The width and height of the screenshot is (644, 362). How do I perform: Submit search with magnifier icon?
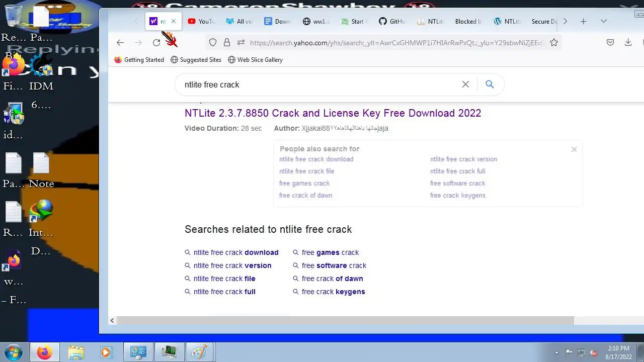[x=490, y=84]
